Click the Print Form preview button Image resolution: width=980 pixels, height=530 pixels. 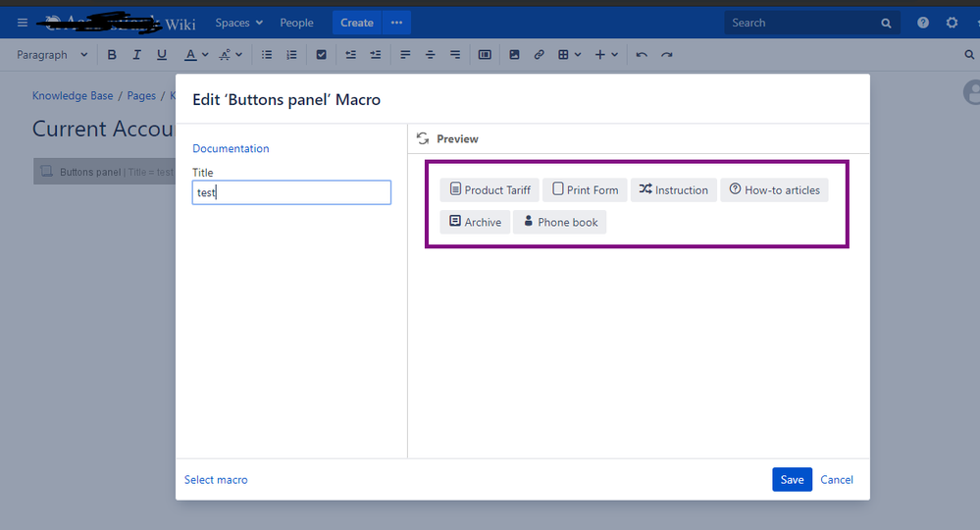click(x=585, y=190)
